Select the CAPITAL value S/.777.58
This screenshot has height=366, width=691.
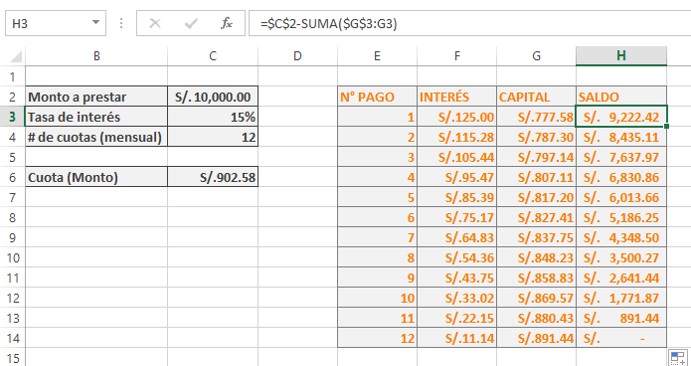click(536, 117)
